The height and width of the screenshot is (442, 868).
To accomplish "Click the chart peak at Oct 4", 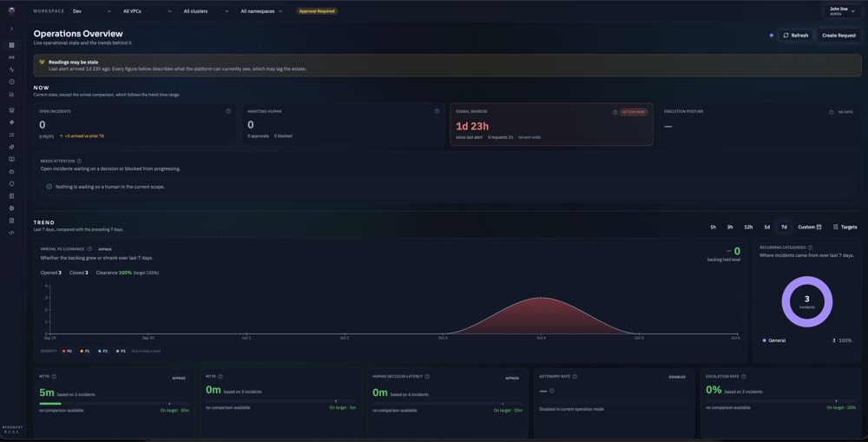I will (541, 298).
